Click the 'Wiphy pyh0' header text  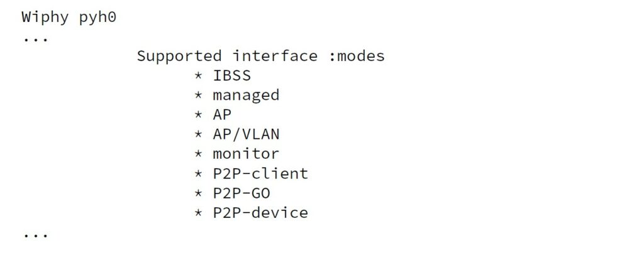pos(69,18)
